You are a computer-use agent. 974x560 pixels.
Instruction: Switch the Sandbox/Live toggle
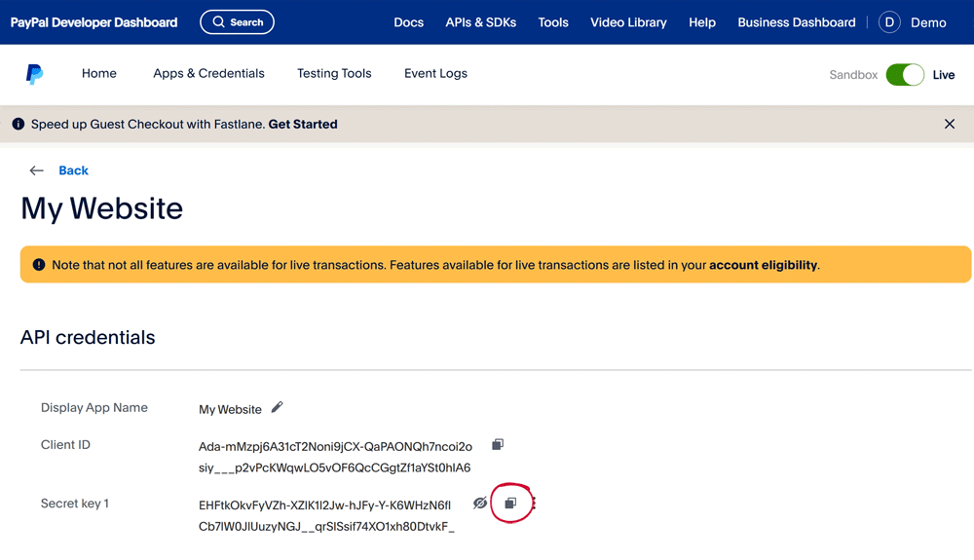905,75
